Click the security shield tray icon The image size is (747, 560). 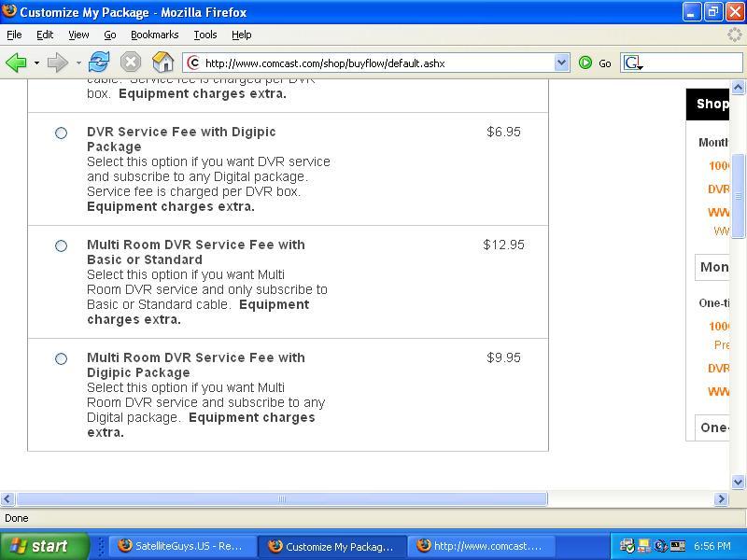627,546
